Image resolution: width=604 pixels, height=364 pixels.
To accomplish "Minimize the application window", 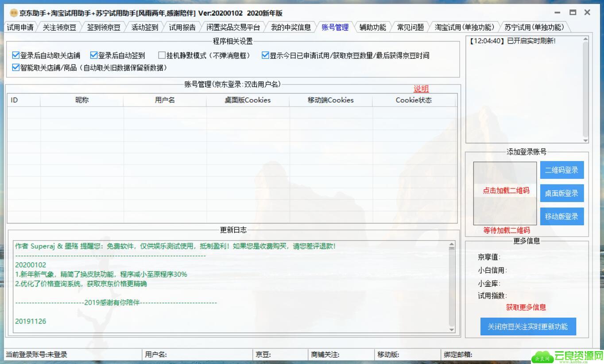I will click(557, 13).
